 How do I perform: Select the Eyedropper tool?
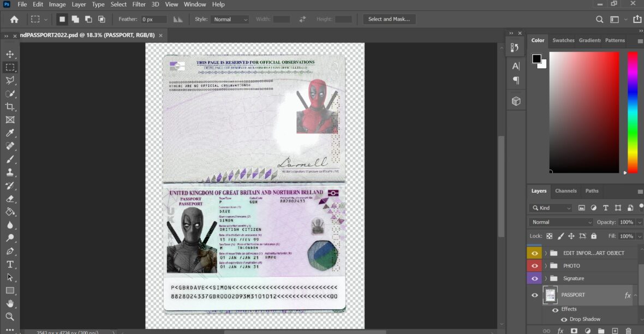10,133
